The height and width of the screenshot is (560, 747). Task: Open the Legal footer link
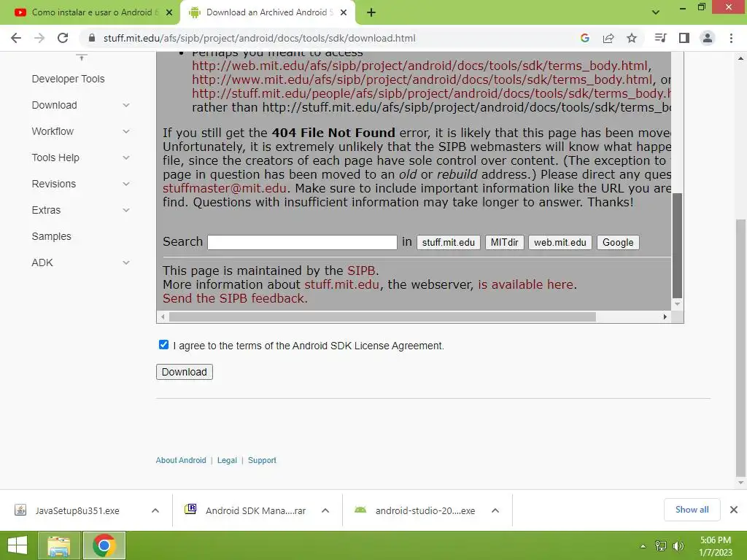coord(227,461)
